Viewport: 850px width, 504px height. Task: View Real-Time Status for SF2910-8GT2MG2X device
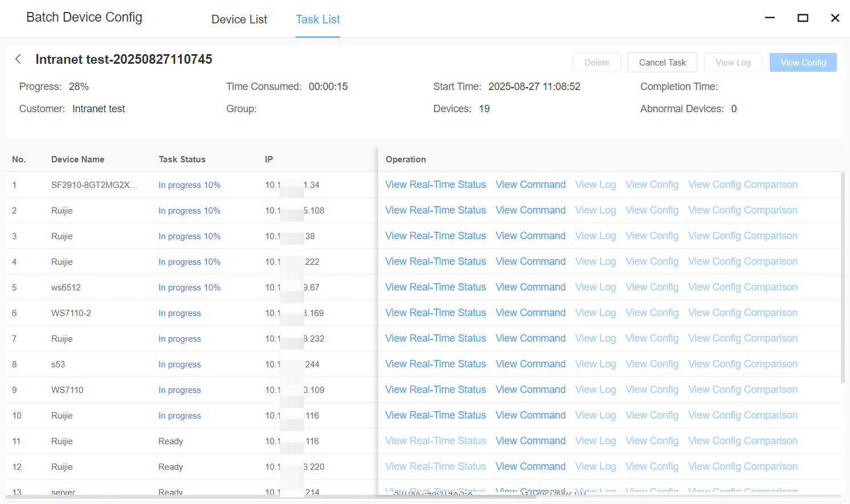(x=436, y=185)
